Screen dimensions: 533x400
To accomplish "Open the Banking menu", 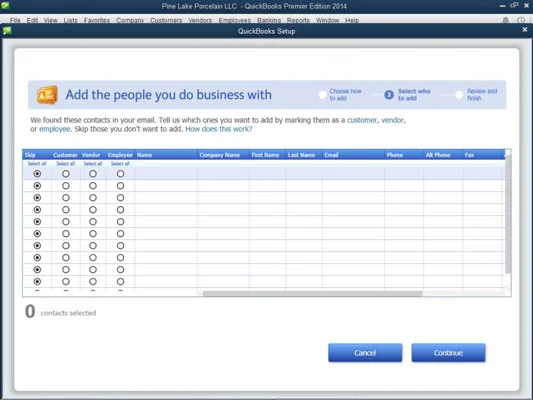I will pos(269,20).
